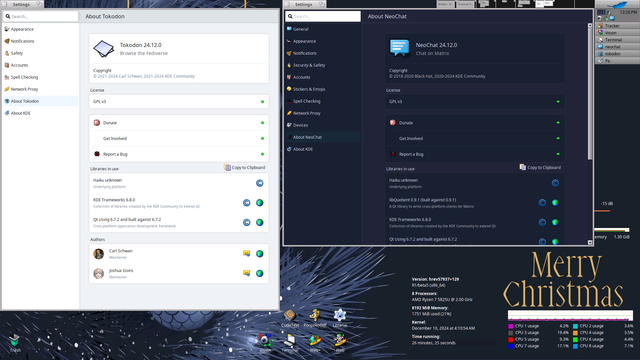
Task: Open Joshua Goins' website globe icon
Action: click(x=260, y=273)
